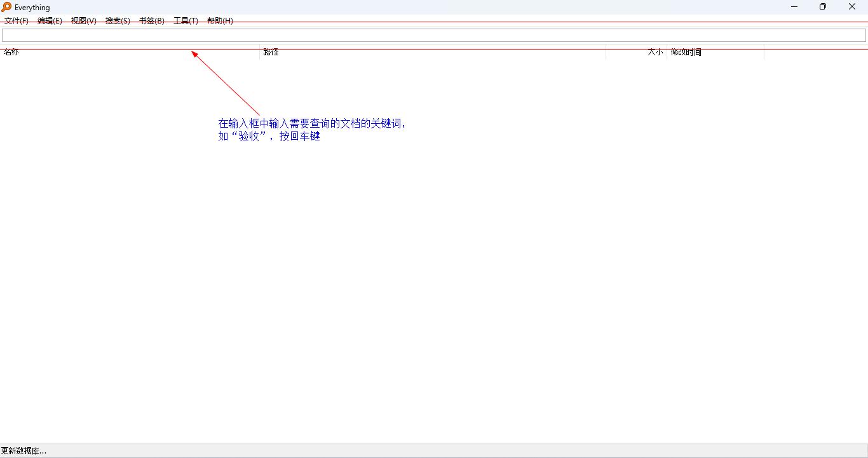
Task: Open the 搜索(S) menu
Action: click(x=118, y=21)
